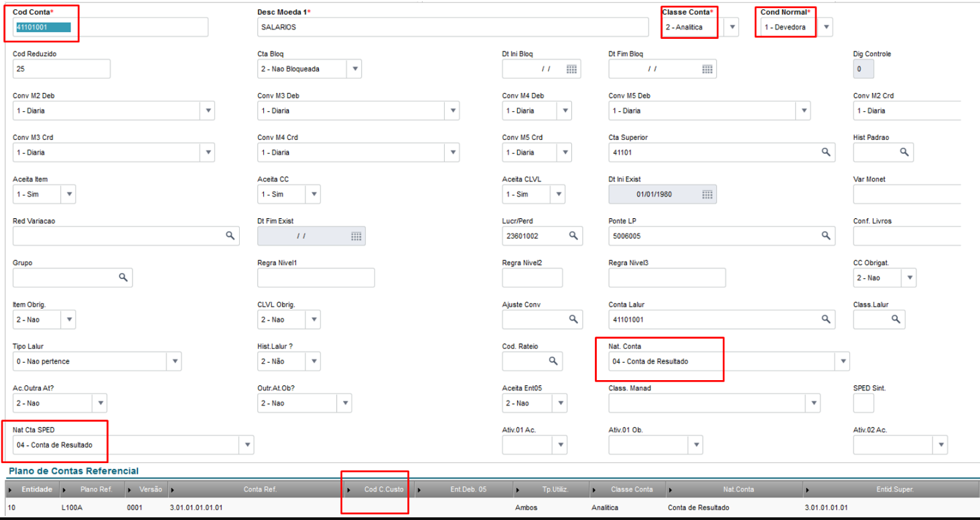Open the Hist Padrao search icon
980x520 pixels.
coord(904,153)
